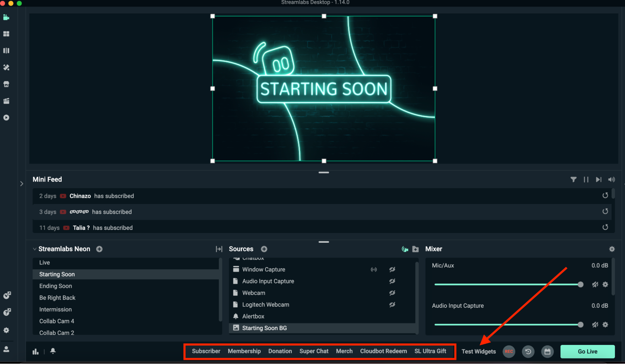This screenshot has width=625, height=364.
Task: Test the Membership widget alert
Action: [x=244, y=351]
